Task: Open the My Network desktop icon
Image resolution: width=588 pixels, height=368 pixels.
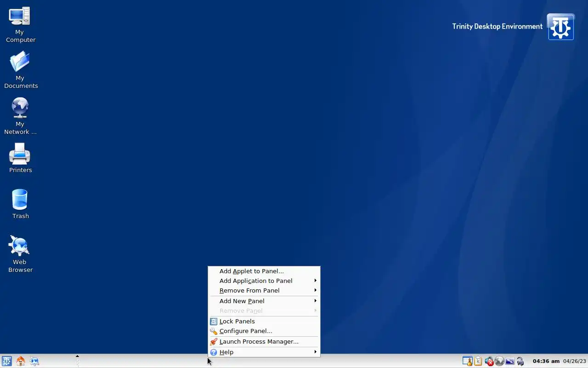Action: coord(20,108)
